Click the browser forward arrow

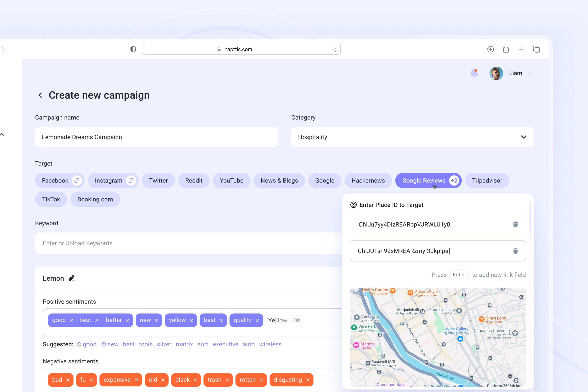click(3, 49)
